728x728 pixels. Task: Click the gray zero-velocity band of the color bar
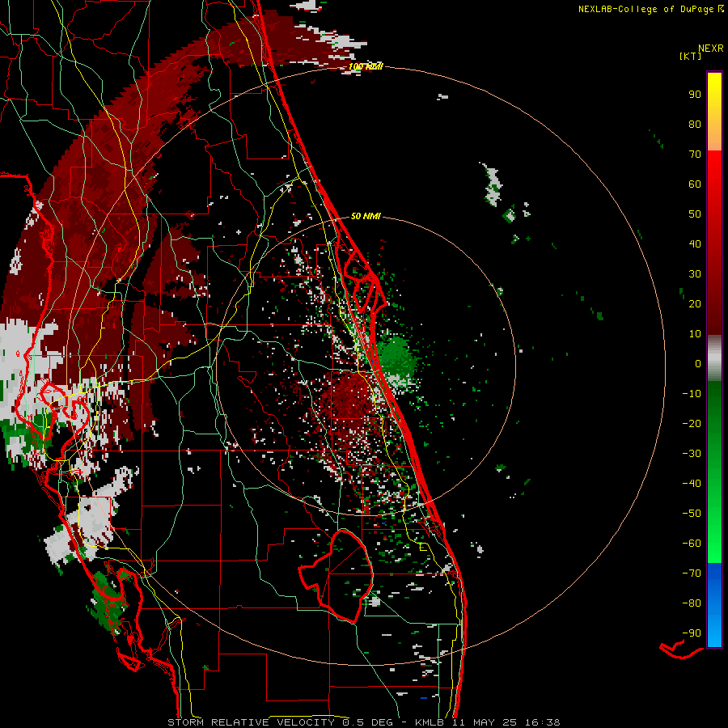[x=714, y=358]
